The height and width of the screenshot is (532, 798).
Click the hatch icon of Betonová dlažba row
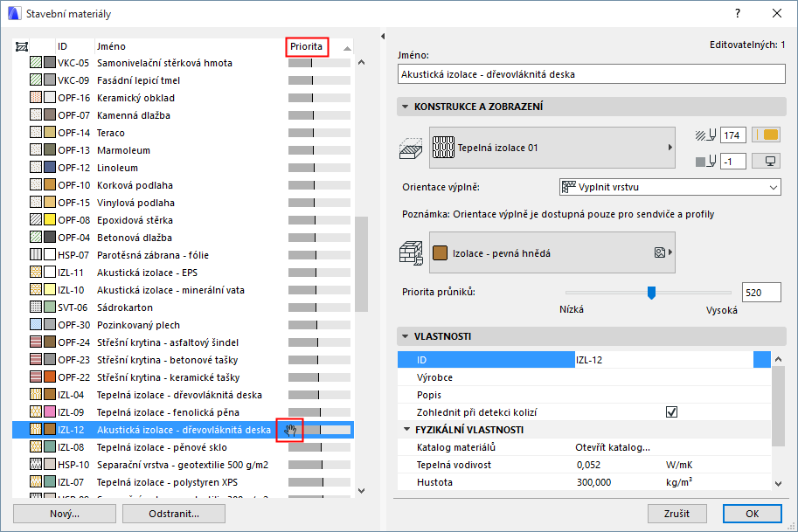36,237
